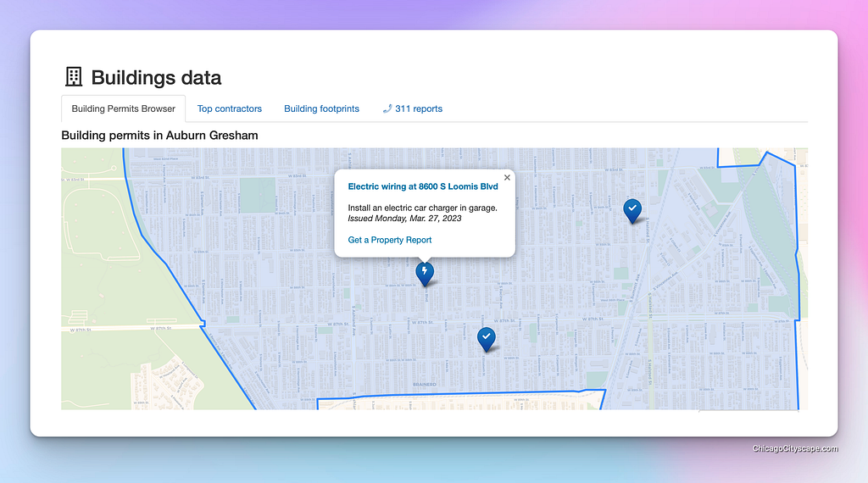Close the map popup
868x483 pixels.
tap(507, 178)
